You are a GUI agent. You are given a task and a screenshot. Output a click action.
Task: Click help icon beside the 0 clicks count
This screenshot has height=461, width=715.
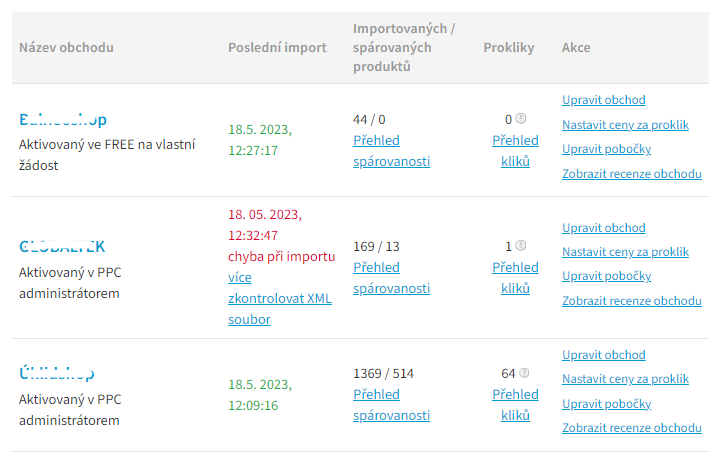coord(521,119)
